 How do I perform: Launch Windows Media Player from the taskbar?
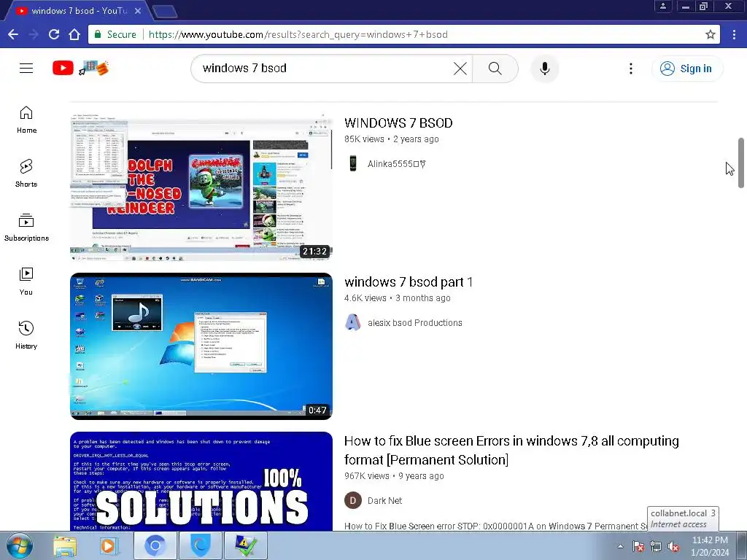pos(109,545)
